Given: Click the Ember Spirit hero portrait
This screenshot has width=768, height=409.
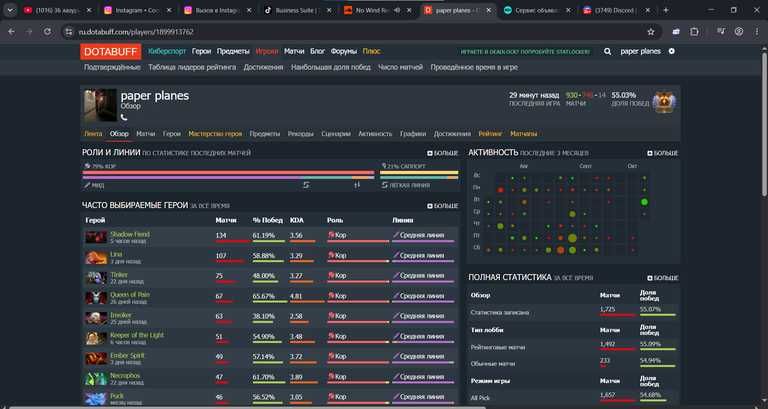Looking at the screenshot, I should 96,358.
